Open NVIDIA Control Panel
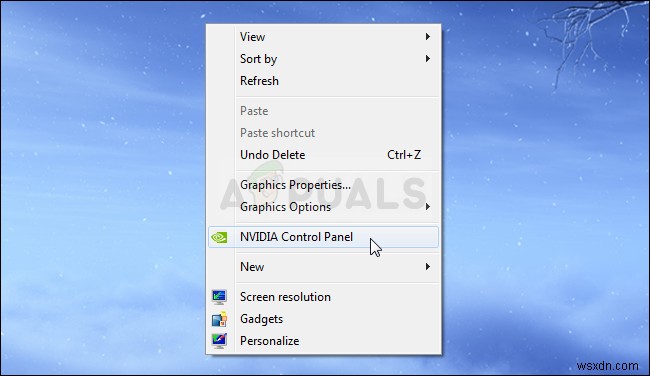Viewport: 650px width, 376px height. click(x=323, y=237)
